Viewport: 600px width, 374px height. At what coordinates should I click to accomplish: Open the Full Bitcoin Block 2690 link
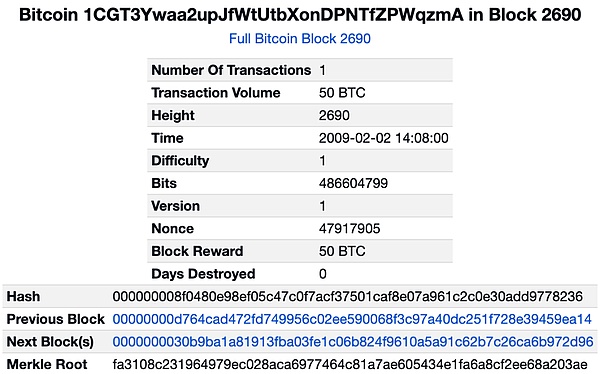click(300, 39)
